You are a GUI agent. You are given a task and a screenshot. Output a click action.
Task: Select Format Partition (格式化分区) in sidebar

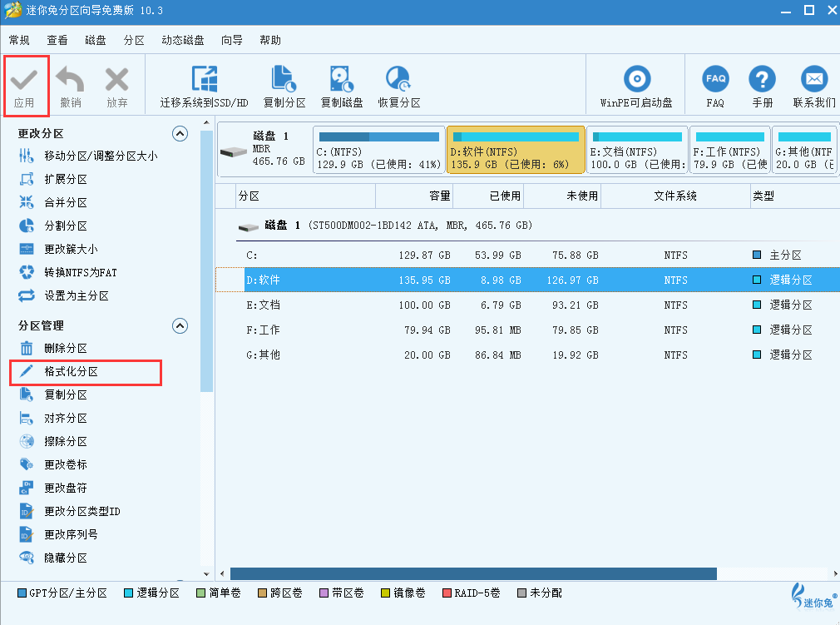point(86,372)
